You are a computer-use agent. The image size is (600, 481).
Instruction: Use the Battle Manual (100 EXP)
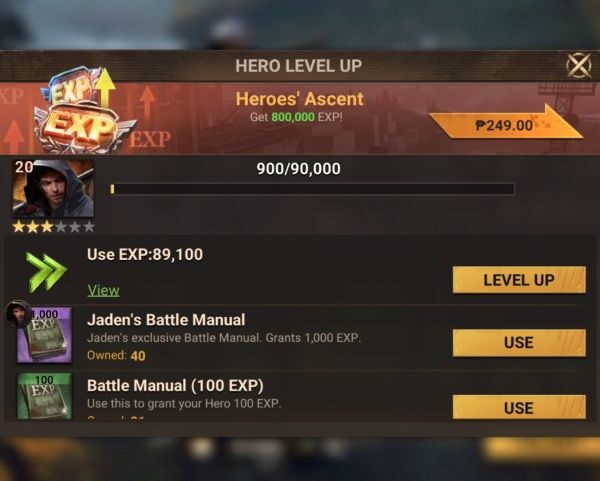519,408
